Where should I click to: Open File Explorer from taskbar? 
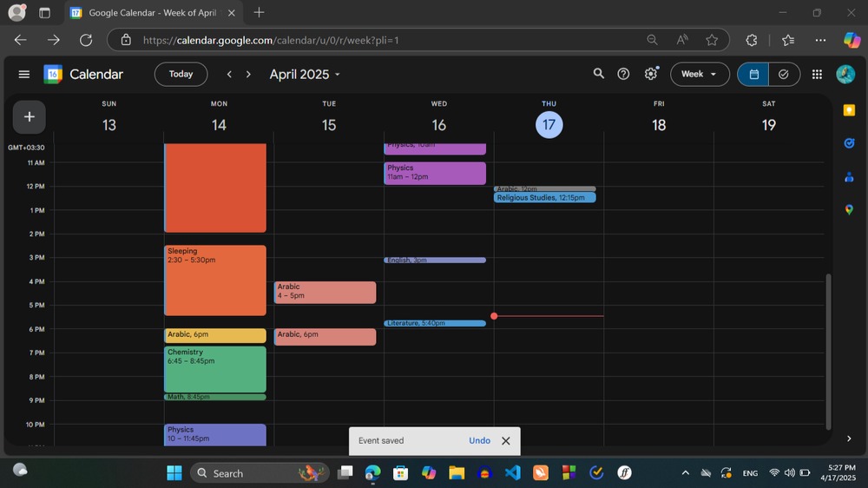(457, 473)
